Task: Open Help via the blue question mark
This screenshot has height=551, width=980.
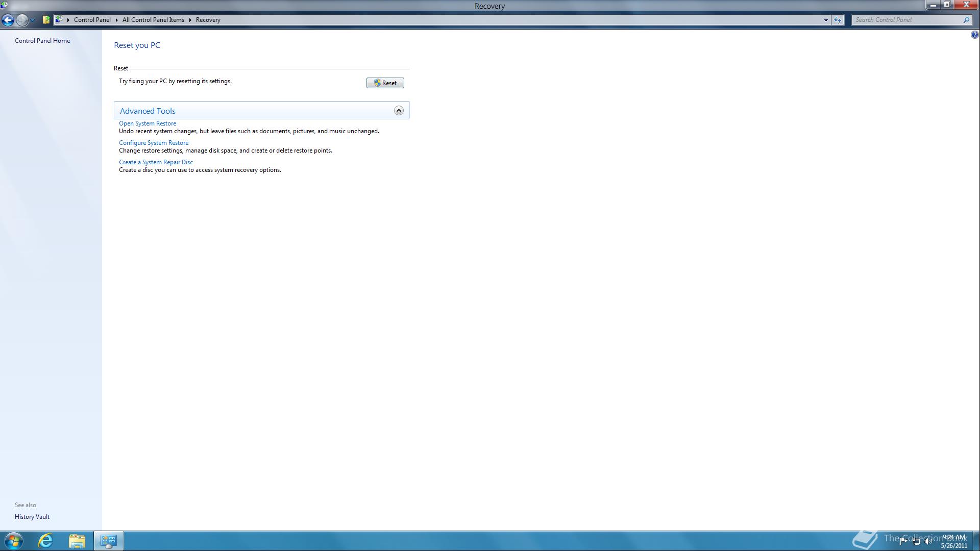Action: (974, 35)
